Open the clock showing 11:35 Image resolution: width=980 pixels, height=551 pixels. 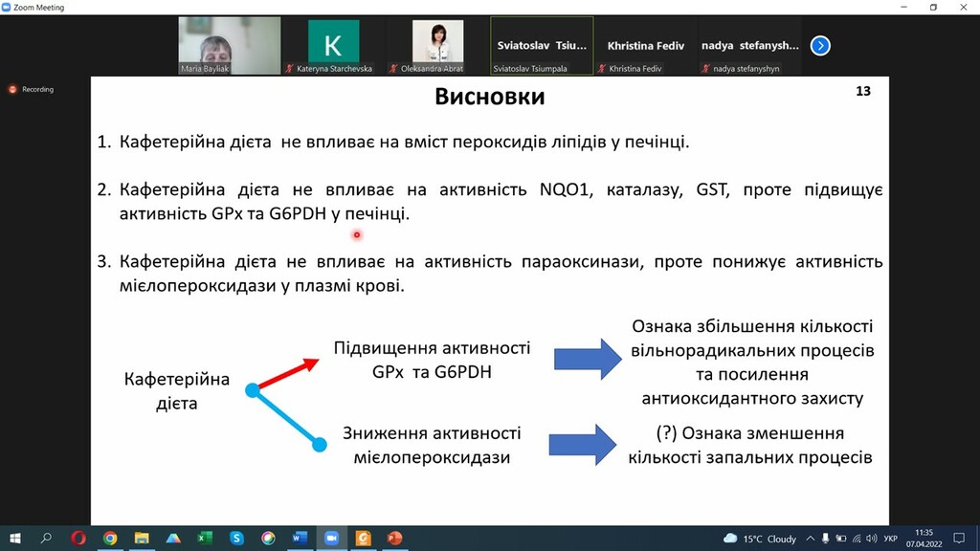[x=924, y=539]
